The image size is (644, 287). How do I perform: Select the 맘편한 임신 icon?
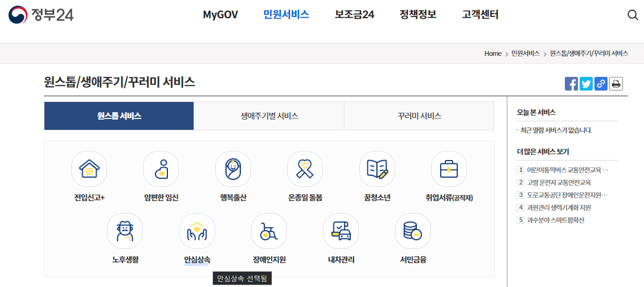pyautogui.click(x=161, y=169)
